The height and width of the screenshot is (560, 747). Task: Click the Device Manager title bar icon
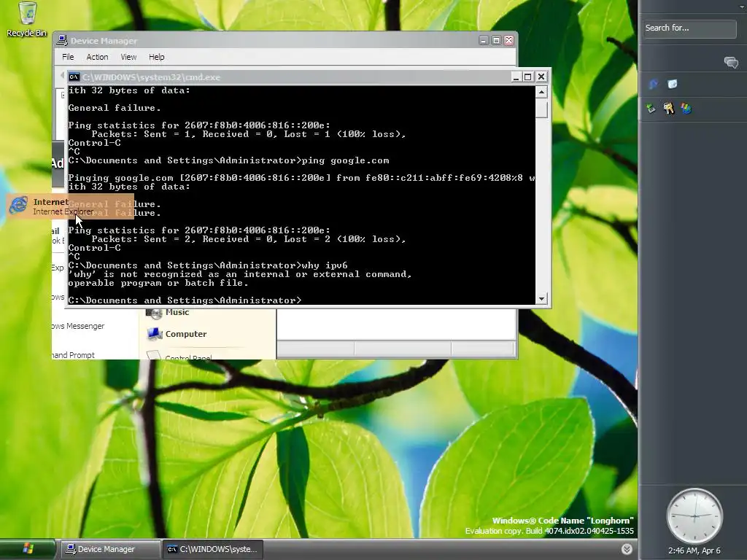[x=62, y=41]
